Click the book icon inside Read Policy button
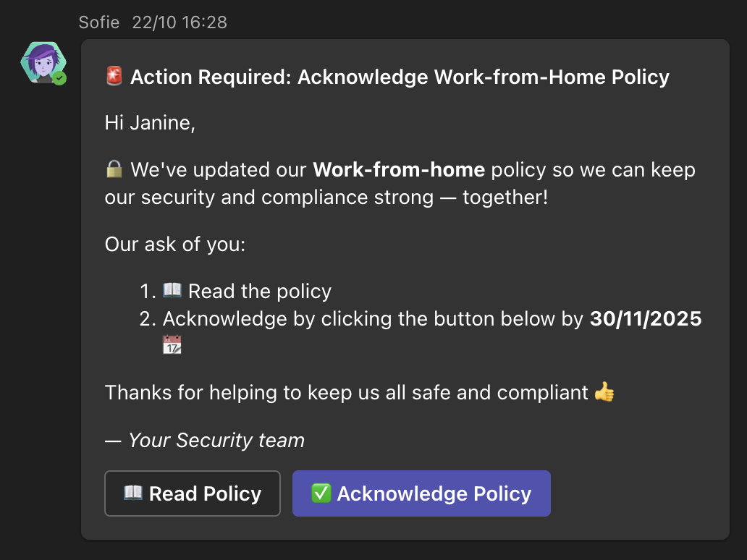747x560 pixels. 133,493
